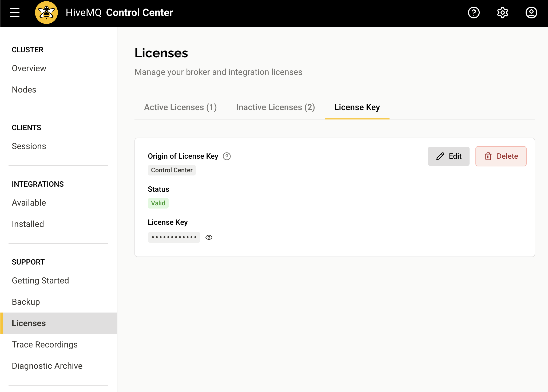Open the help question mark icon in header
Viewport: 548px width, 392px height.
click(474, 13)
